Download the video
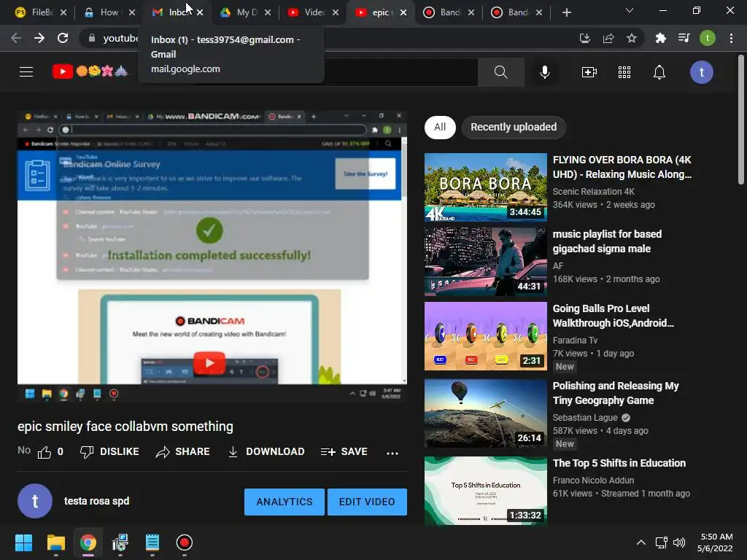747x560 pixels. pos(266,452)
